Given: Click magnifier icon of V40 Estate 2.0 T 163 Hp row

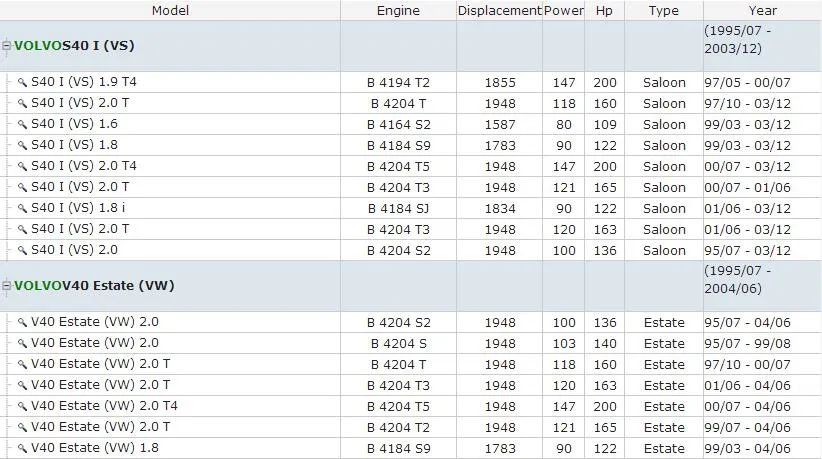Looking at the screenshot, I should [22, 385].
